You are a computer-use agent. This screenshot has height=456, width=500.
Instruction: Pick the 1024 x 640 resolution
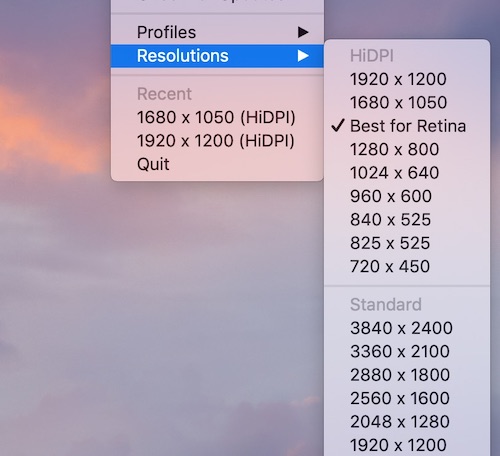pos(407,173)
